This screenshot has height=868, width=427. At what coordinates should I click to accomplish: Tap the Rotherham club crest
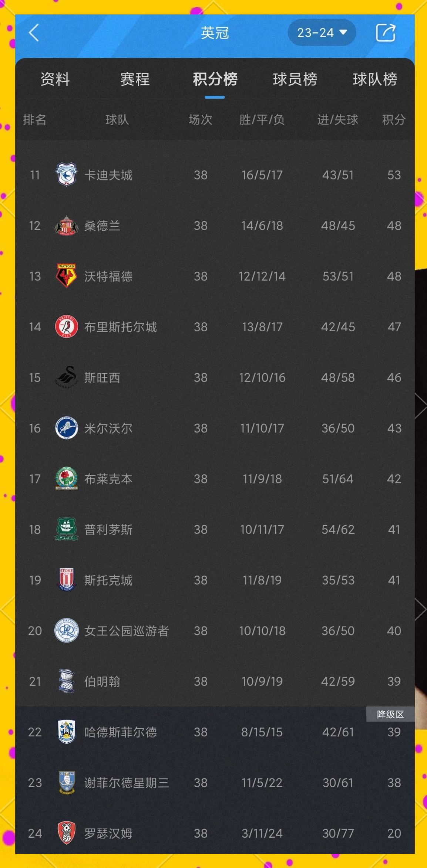[67, 833]
